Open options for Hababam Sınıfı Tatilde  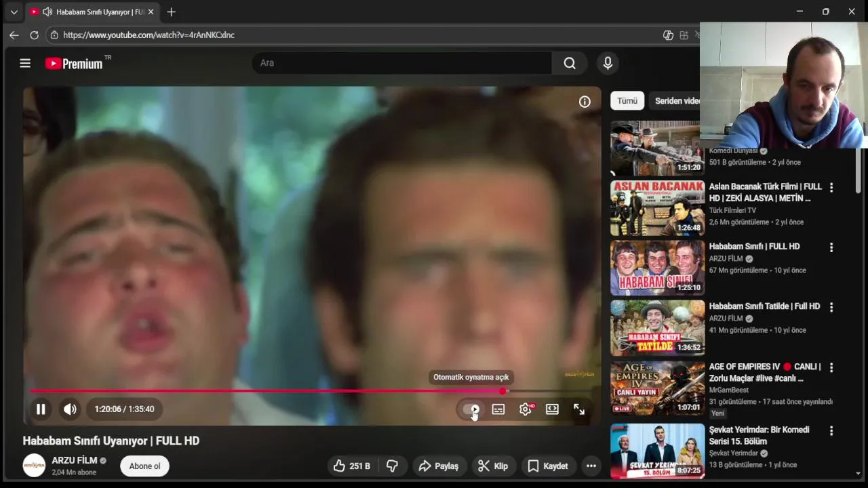coord(831,308)
